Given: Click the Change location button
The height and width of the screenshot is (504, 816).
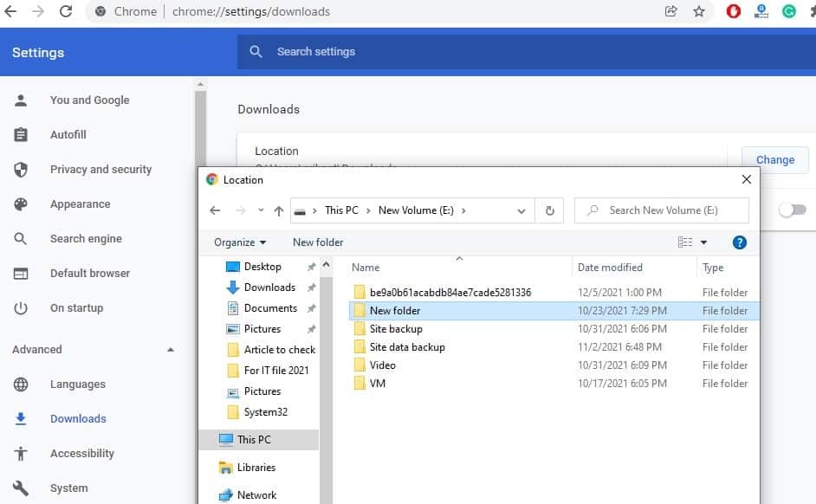Looking at the screenshot, I should coord(774,159).
